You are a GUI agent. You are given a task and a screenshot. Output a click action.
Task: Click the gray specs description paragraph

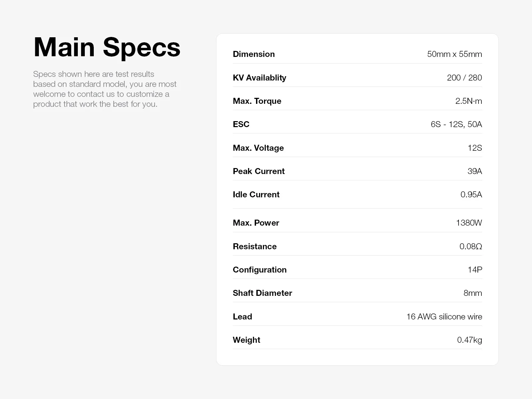[104, 89]
